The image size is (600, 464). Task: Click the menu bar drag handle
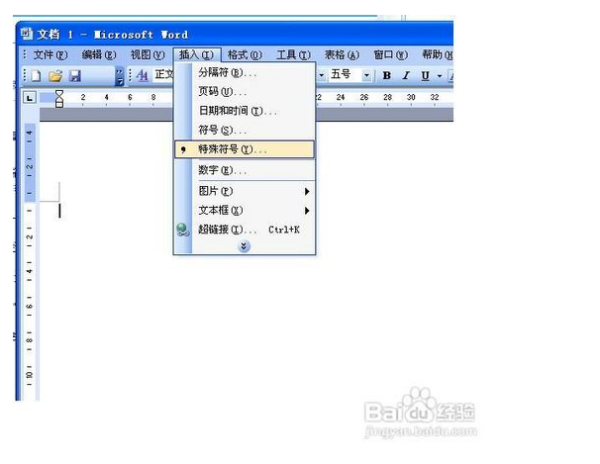[x=24, y=55]
